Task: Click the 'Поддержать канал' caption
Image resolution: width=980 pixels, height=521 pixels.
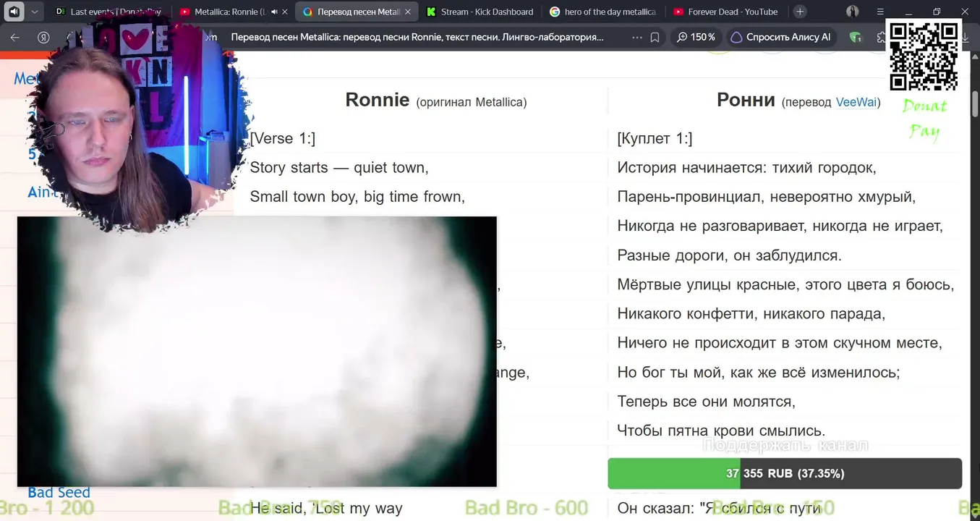Action: click(785, 445)
